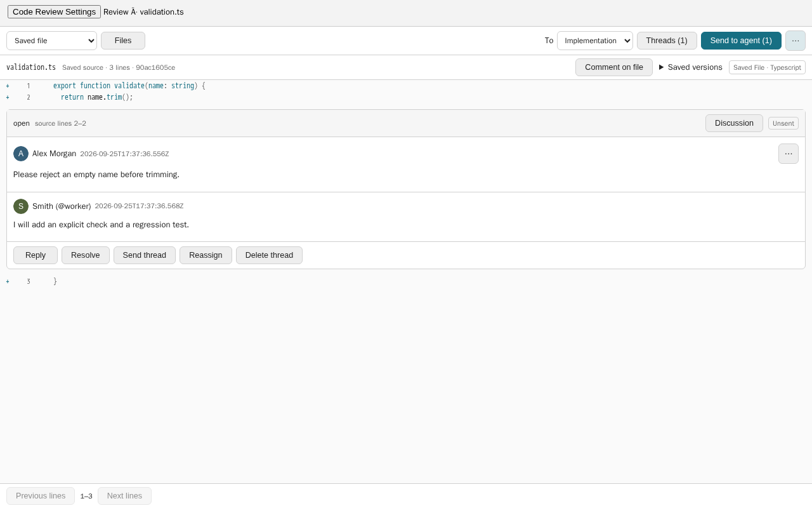Click the Smith (@worker) author name
The height and width of the screenshot is (508, 812).
click(62, 206)
